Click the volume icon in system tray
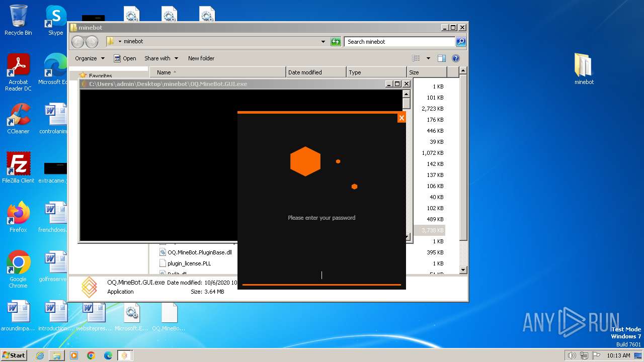Image resolution: width=644 pixels, height=362 pixels. tap(572, 355)
